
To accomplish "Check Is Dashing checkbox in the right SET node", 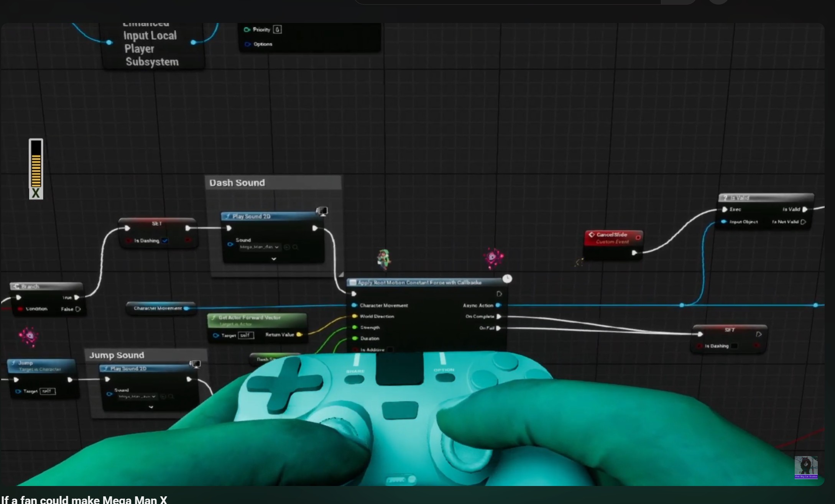I will [734, 346].
